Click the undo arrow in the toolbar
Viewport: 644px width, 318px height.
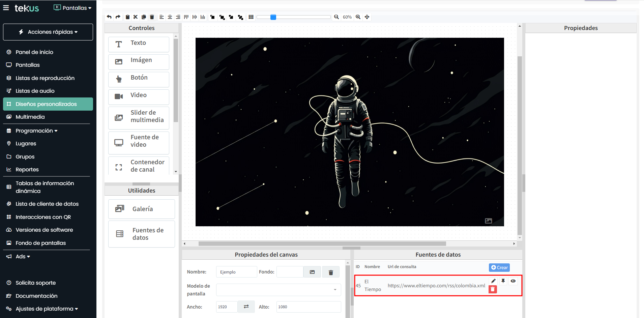point(109,17)
